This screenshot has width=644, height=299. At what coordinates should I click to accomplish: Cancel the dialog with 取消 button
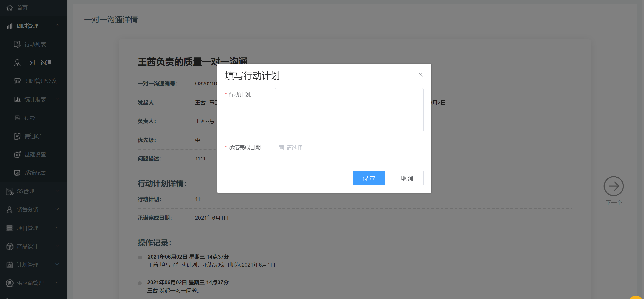point(407,178)
